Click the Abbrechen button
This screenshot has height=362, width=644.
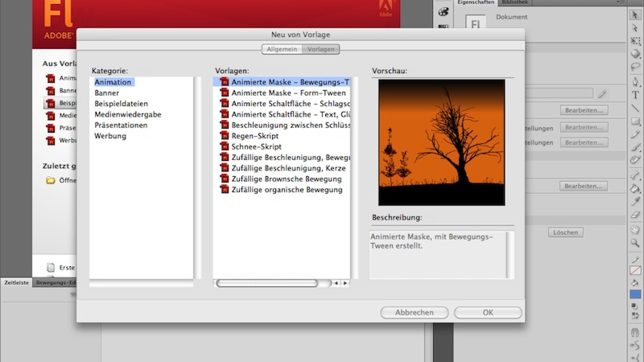tap(414, 313)
